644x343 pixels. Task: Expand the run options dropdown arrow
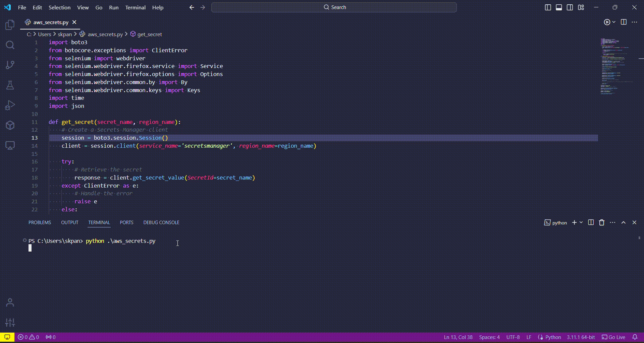click(x=614, y=22)
